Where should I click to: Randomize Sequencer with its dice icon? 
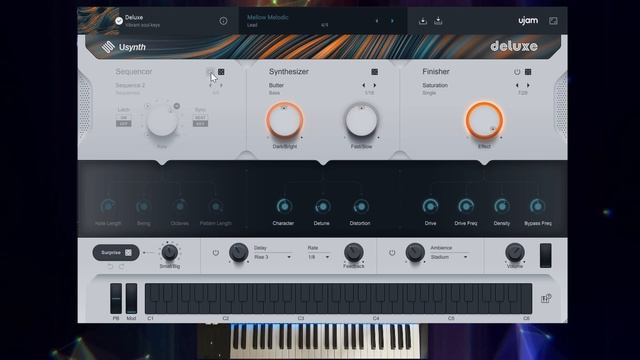click(x=221, y=72)
